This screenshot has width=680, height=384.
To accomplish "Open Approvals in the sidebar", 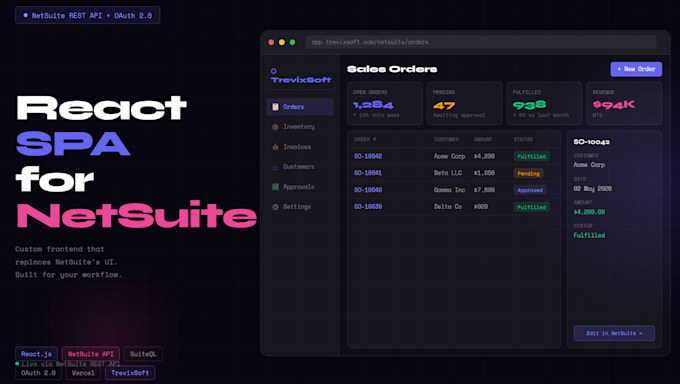I will click(300, 187).
